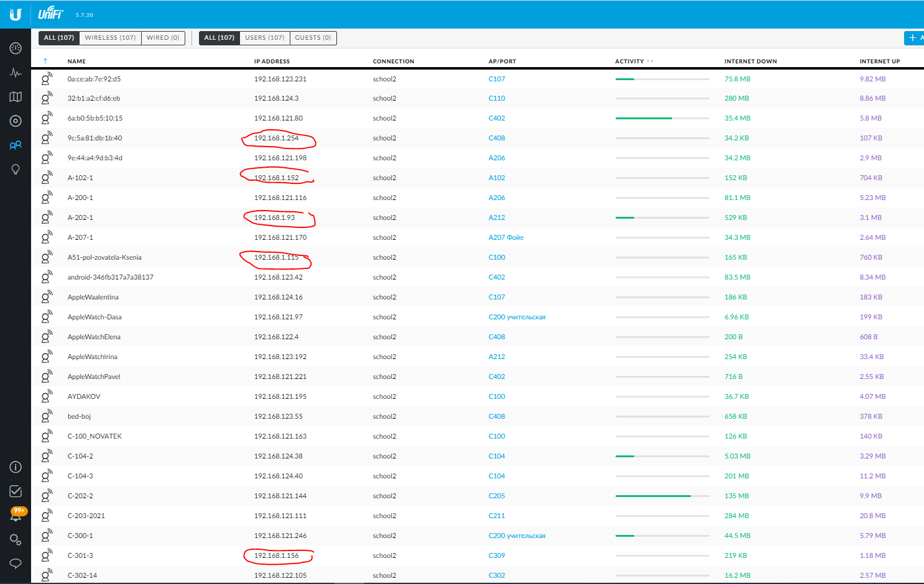Screen dimensions: 924x584
Task: Click the UniFi logo in top bar
Action: (50, 14)
